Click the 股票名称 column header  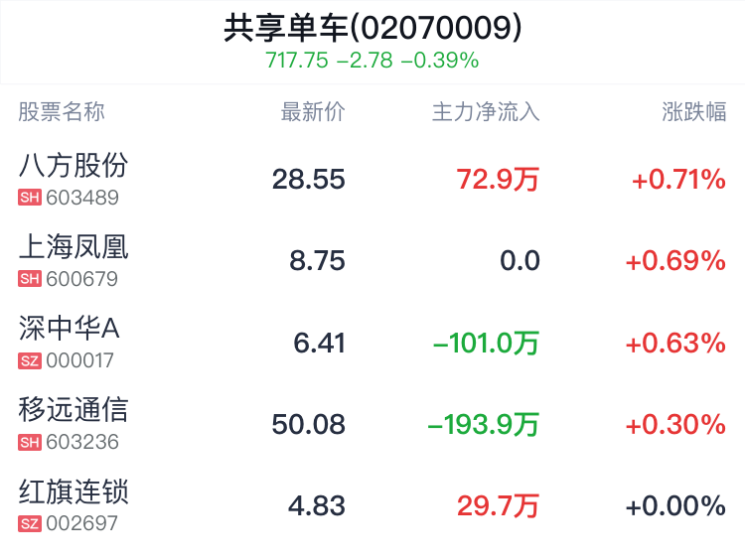click(62, 112)
